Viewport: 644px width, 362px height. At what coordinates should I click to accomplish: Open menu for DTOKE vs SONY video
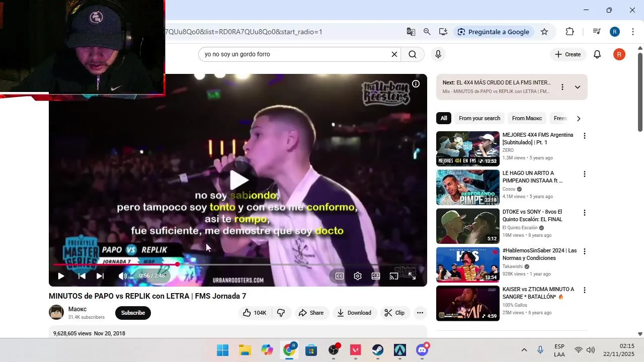(x=585, y=213)
